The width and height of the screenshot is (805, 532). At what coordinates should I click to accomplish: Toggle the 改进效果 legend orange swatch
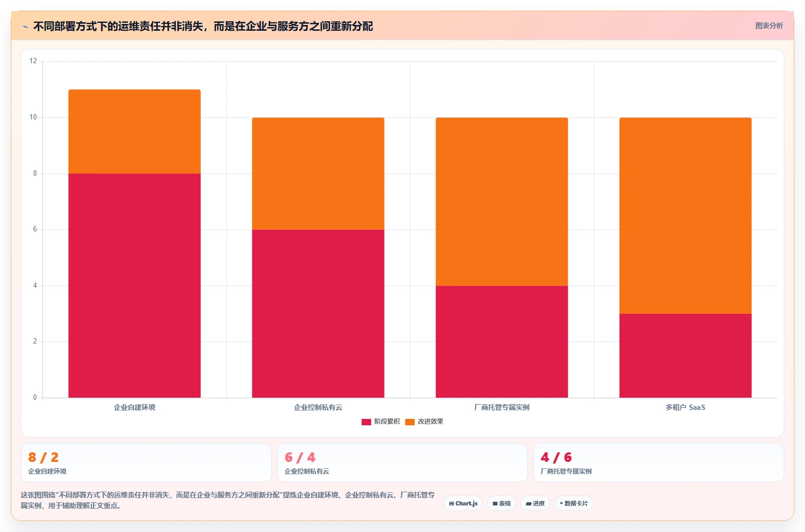coord(410,422)
